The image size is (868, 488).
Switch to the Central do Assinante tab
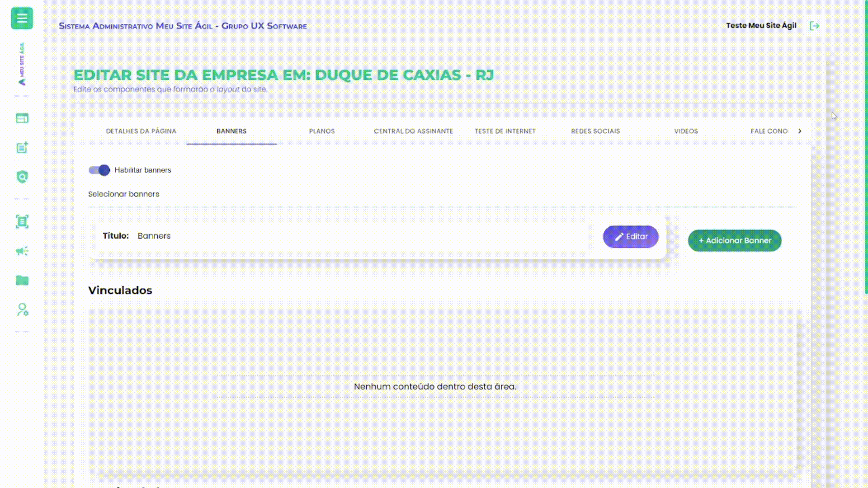coord(413,131)
